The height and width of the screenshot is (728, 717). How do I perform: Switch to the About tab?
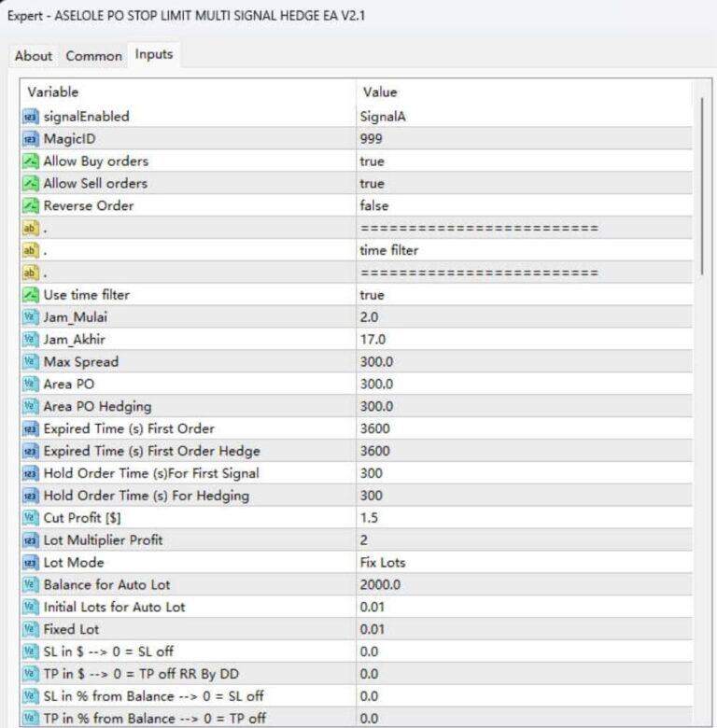pyautogui.click(x=34, y=56)
